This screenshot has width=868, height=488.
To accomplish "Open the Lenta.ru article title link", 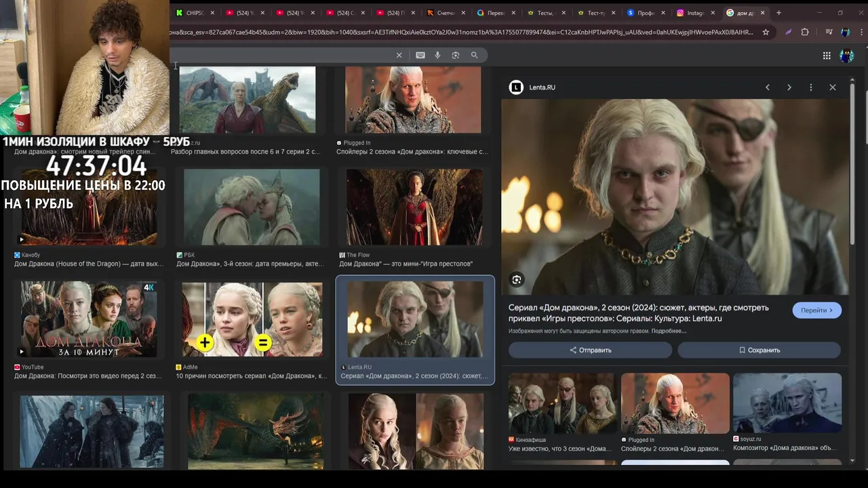I will pos(639,313).
